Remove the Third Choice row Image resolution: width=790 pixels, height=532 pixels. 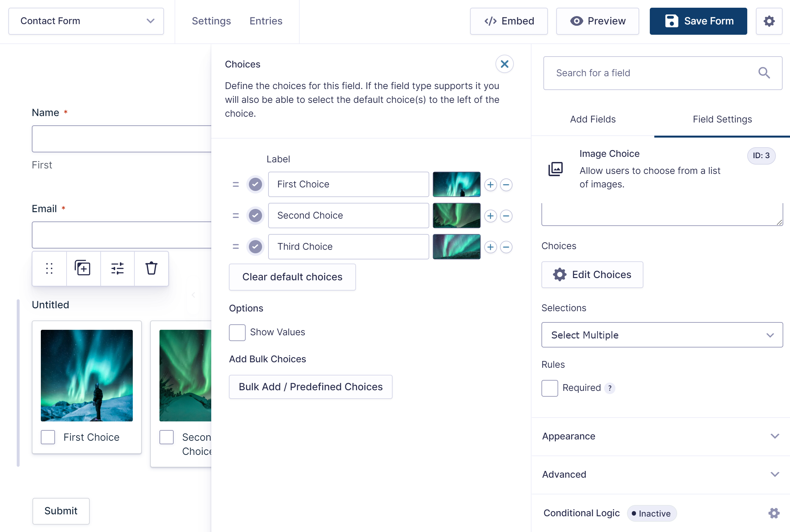[x=506, y=247]
